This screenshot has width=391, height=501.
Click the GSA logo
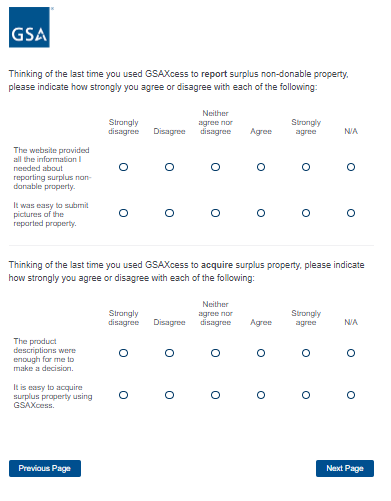(x=29, y=27)
